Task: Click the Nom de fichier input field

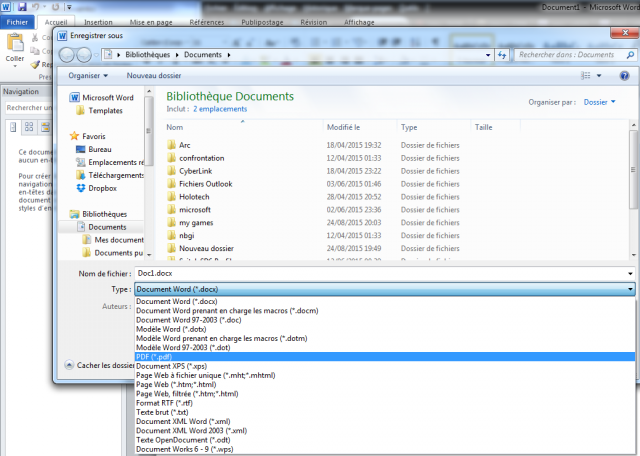Action: [x=380, y=274]
